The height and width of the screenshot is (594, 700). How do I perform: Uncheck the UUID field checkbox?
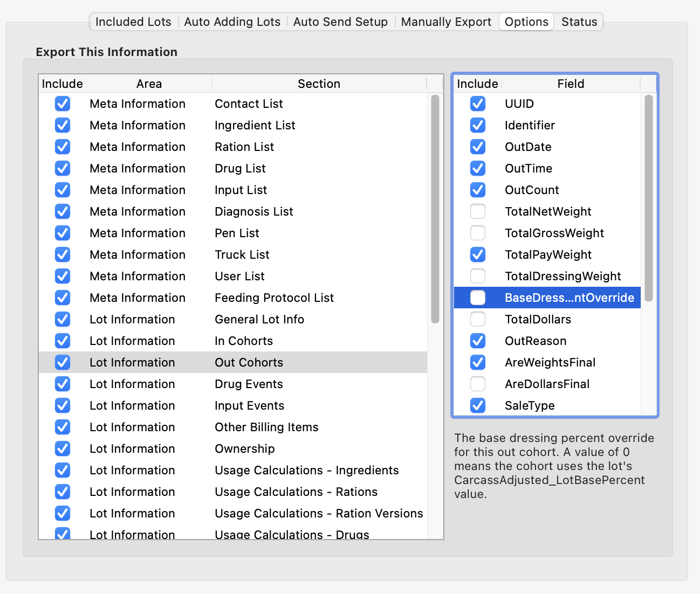[x=478, y=103]
